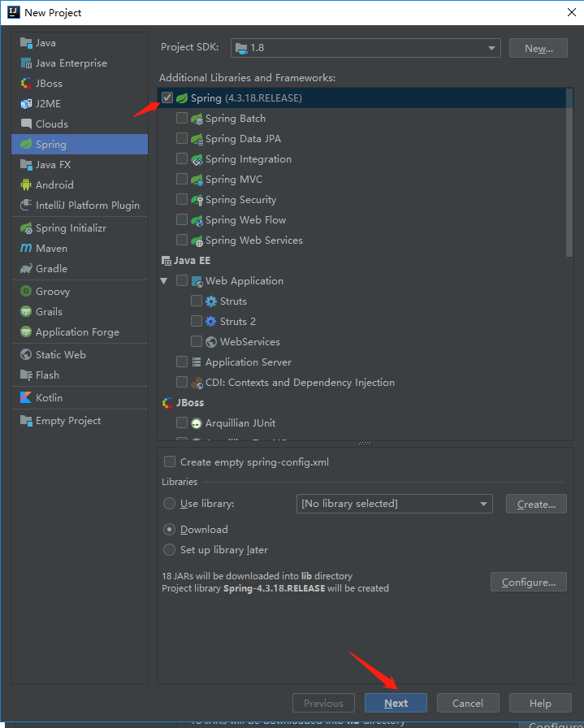584x728 pixels.
Task: Click the Gradle elephant icon
Action: pos(26,269)
